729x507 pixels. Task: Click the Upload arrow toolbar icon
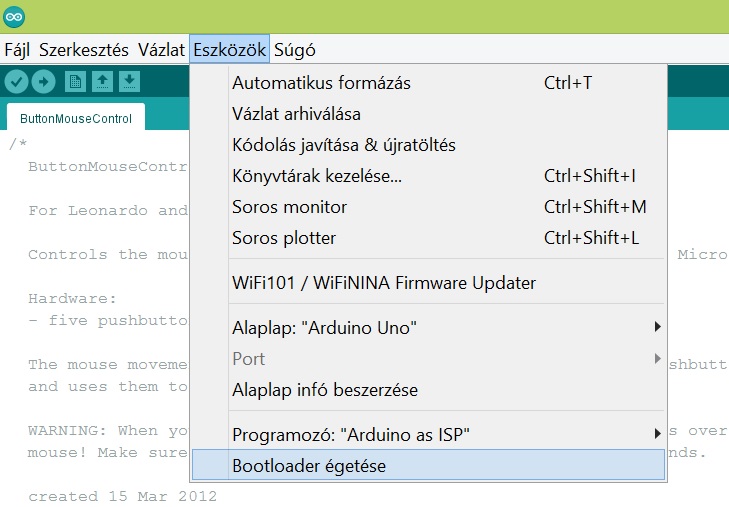43,82
